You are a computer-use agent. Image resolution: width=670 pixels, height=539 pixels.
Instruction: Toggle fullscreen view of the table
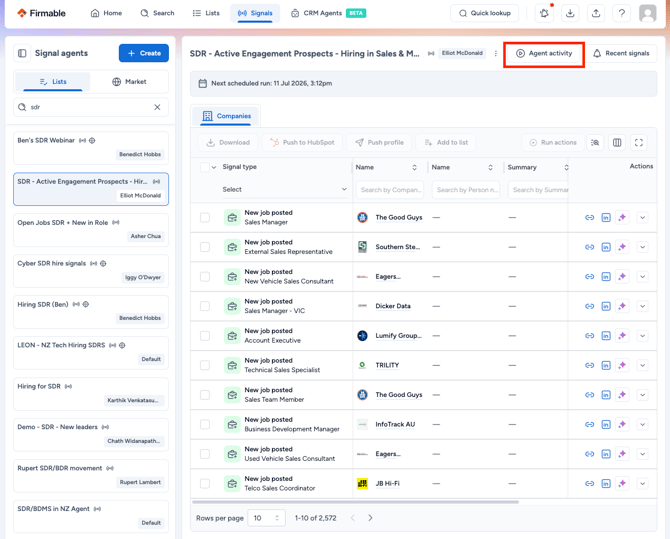pos(639,142)
